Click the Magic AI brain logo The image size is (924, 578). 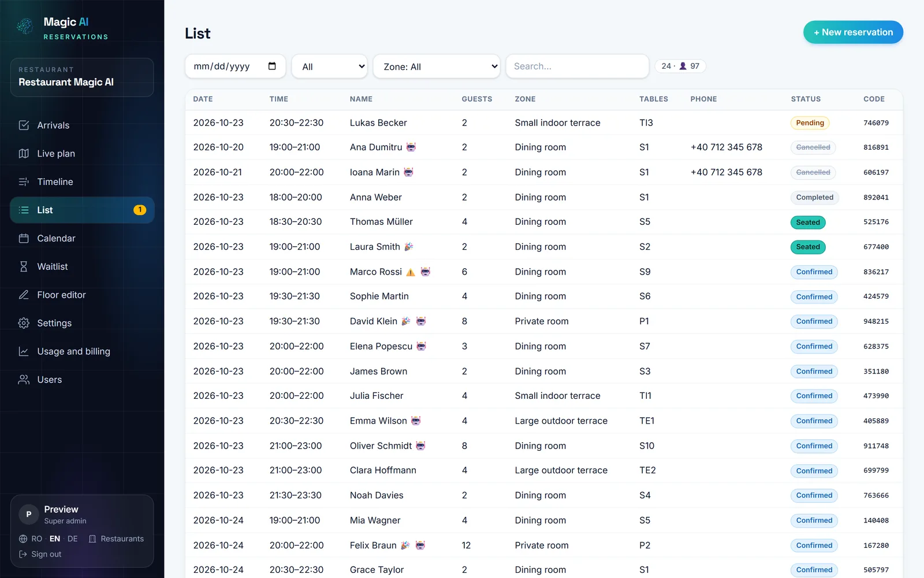pyautogui.click(x=25, y=26)
